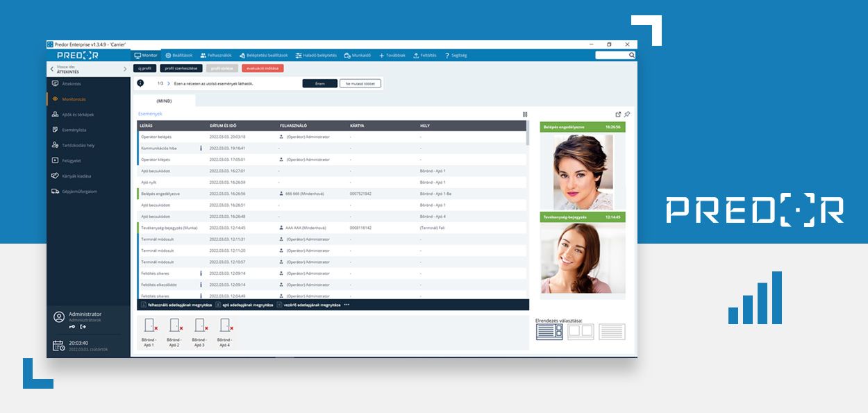Pop out the photo panel
Screen dimensions: 868x413
618,114
